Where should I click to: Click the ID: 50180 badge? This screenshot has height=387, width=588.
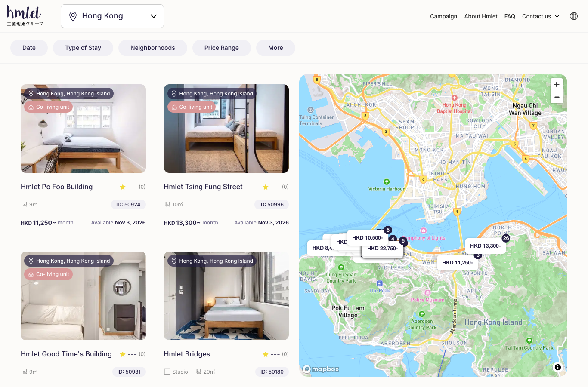272,372
